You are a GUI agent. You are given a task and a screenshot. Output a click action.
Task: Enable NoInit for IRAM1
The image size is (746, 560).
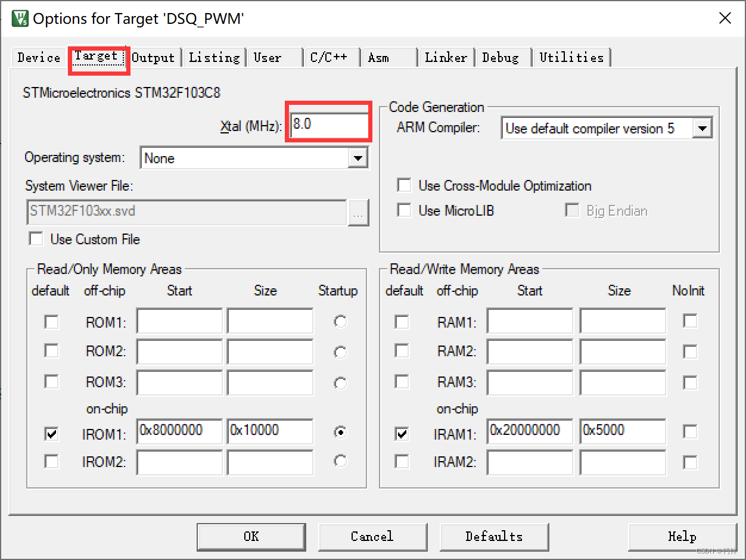pos(690,431)
